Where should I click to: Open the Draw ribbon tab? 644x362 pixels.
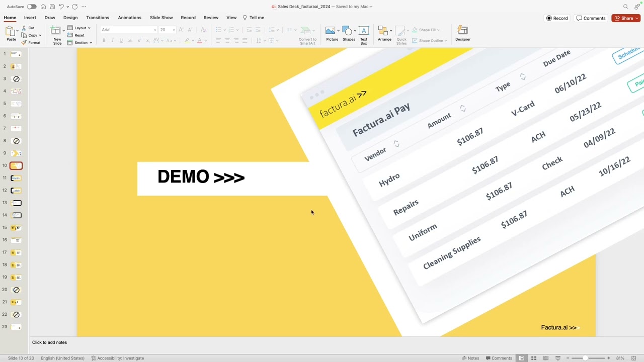coord(50,18)
